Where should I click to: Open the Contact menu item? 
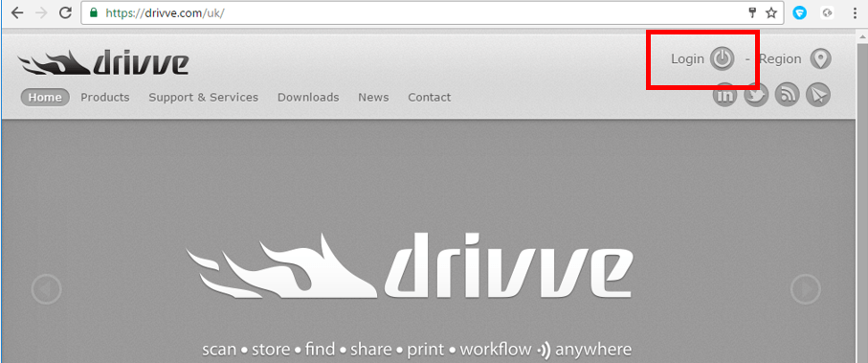pos(430,98)
